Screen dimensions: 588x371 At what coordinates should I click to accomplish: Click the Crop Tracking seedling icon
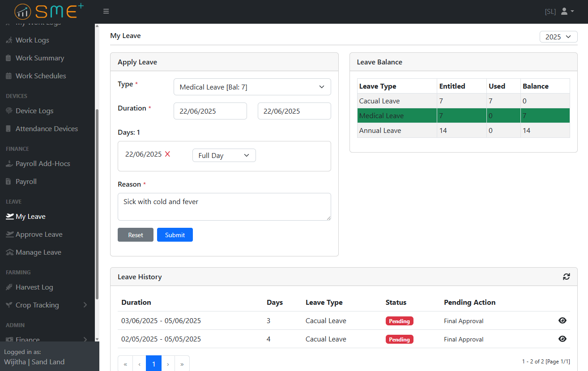click(x=9, y=305)
